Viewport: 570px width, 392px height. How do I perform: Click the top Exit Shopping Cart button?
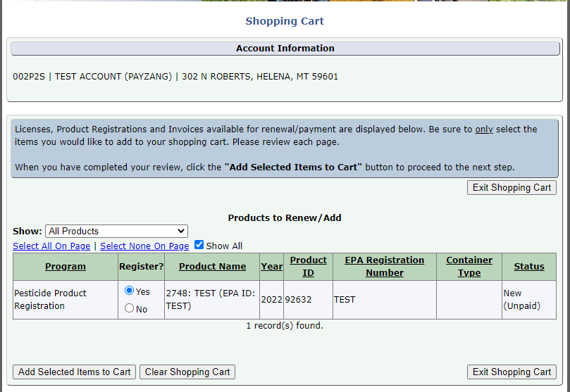[512, 187]
